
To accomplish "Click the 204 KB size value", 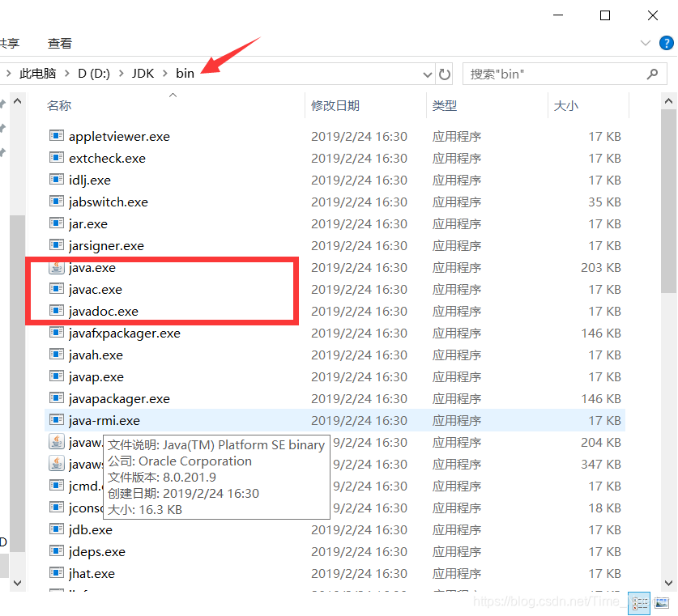I will click(x=600, y=442).
